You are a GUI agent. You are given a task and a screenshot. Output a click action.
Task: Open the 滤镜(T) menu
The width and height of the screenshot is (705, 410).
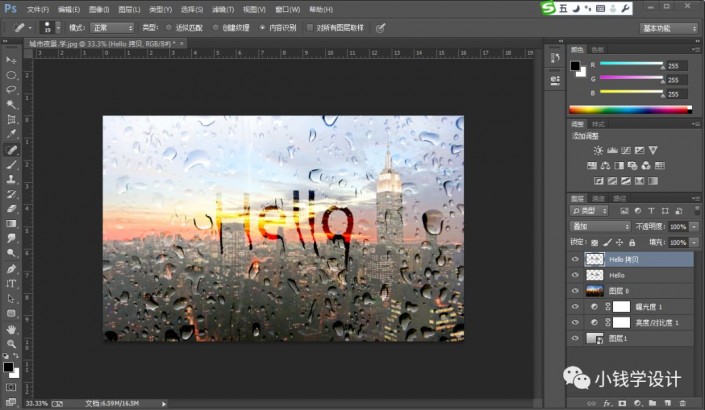pos(223,9)
